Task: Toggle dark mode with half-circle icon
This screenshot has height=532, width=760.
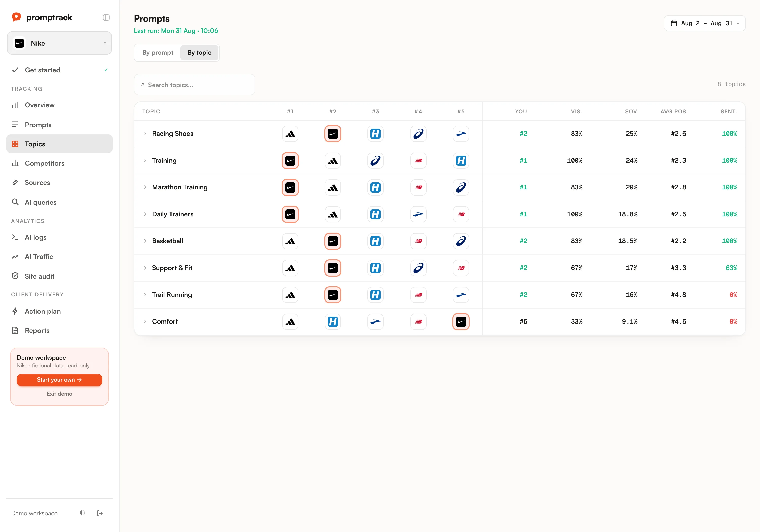Action: (82, 513)
